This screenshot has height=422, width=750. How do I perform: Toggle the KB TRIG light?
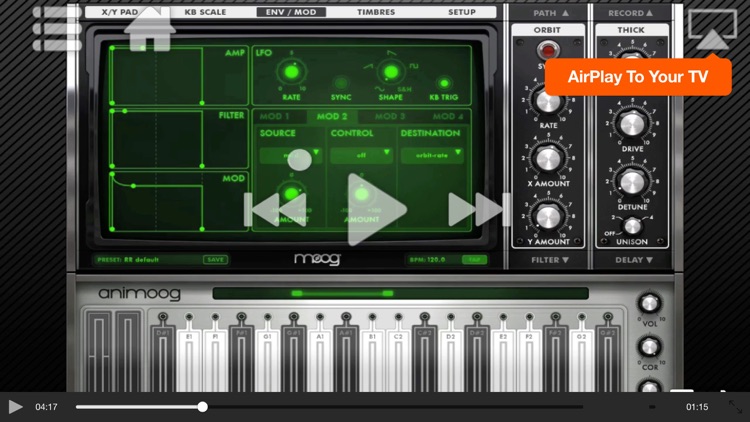coord(444,83)
